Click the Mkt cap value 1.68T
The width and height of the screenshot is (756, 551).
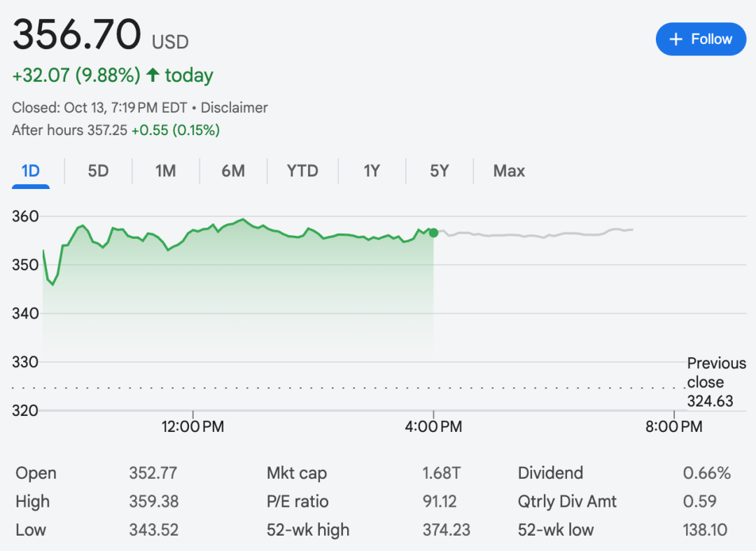(441, 473)
